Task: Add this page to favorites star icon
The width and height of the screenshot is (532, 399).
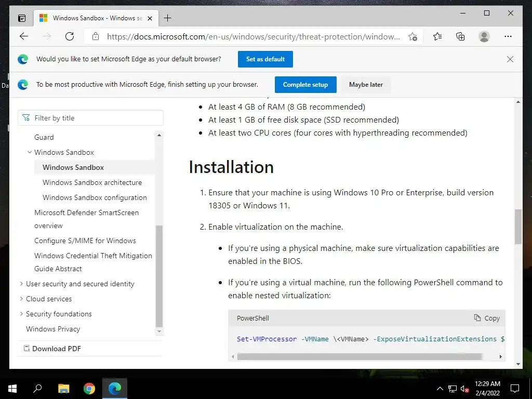Action: 413,37
